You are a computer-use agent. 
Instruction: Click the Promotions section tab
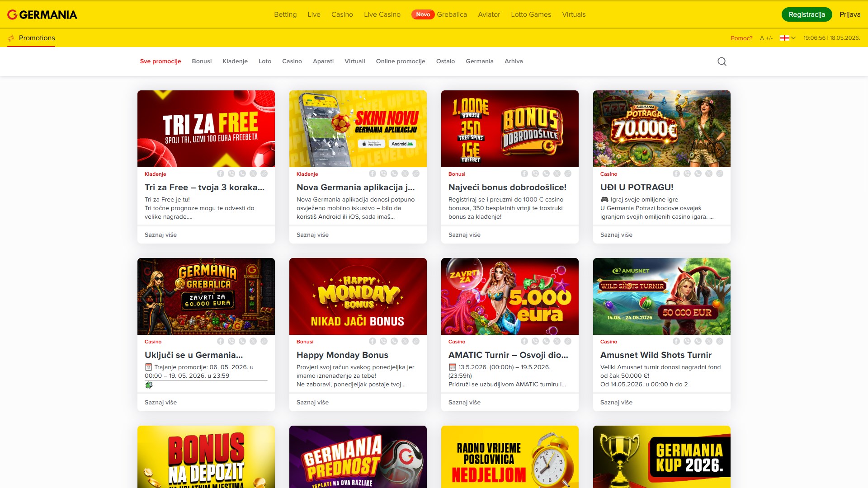point(31,38)
